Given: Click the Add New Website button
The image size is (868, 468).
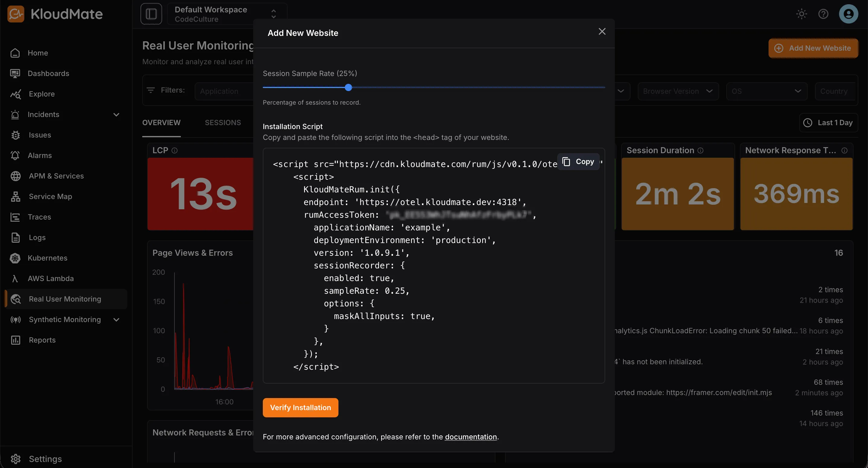Looking at the screenshot, I should coord(813,48).
